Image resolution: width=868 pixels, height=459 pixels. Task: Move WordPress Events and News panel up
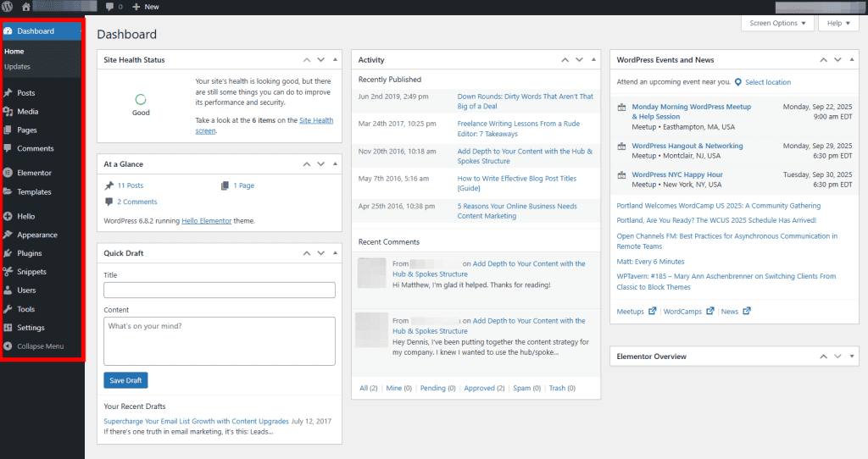coord(824,60)
